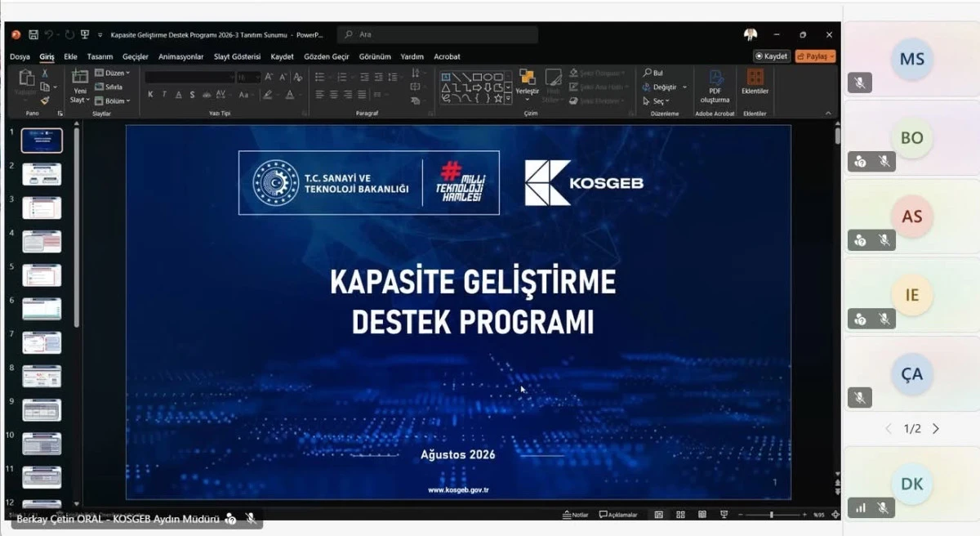
Task: Fit slide to window icon
Action: tap(835, 515)
